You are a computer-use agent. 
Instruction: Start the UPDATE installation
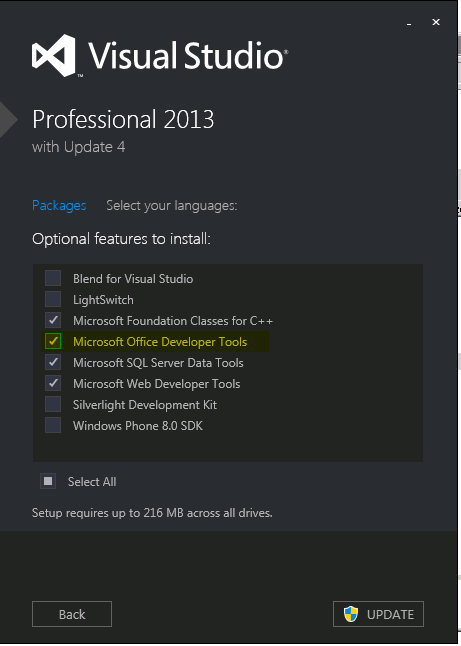(378, 614)
